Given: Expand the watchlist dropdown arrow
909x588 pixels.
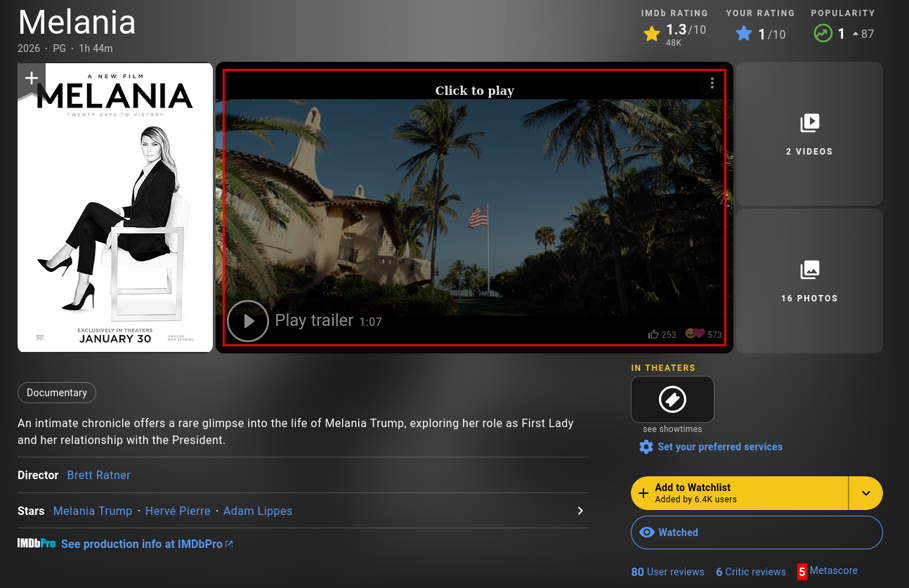Looking at the screenshot, I should coord(865,493).
